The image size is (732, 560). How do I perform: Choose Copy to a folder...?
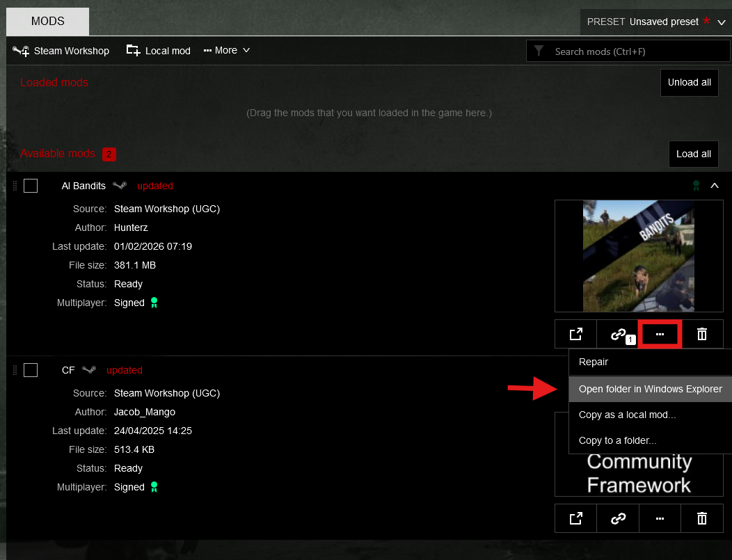point(651,440)
